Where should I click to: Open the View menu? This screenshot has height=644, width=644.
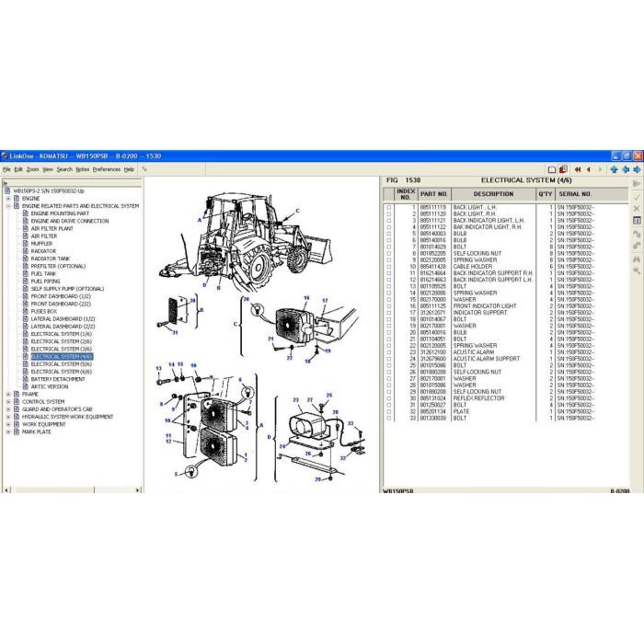click(48, 169)
